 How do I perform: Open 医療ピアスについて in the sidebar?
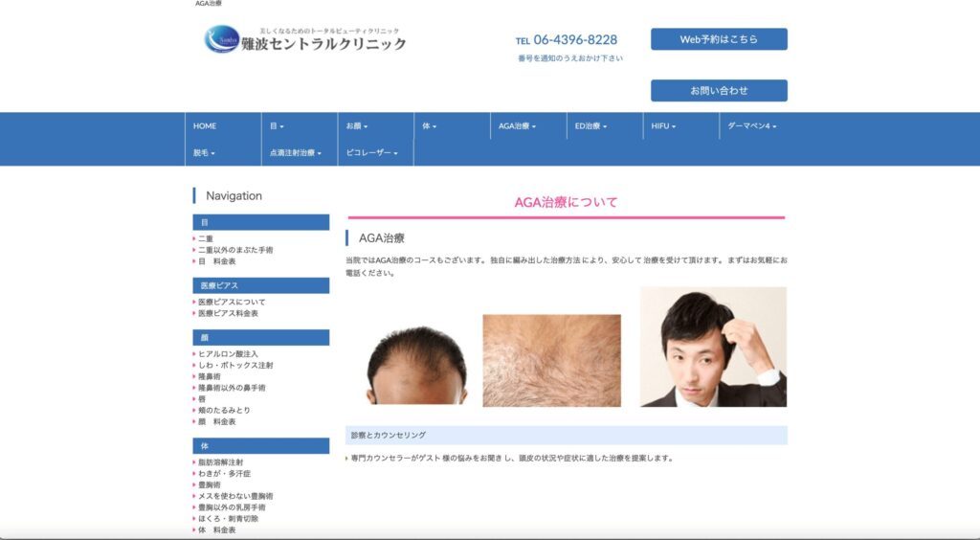[x=232, y=303]
